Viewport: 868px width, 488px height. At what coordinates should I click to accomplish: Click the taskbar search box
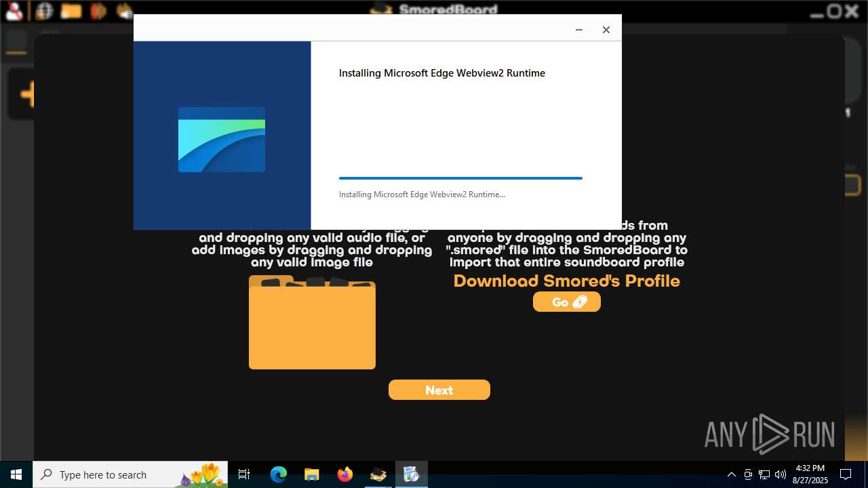tap(130, 474)
